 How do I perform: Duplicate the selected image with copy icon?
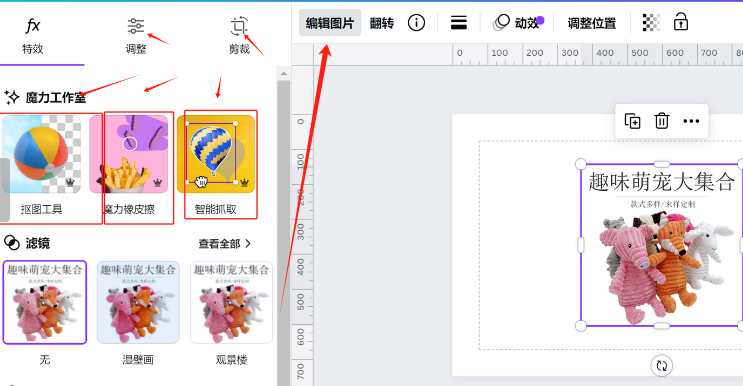point(633,121)
